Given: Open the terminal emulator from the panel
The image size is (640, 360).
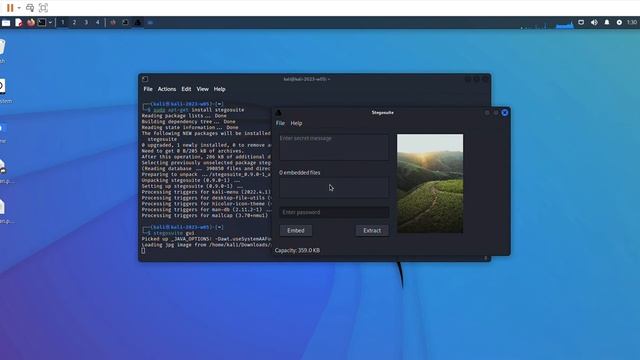Looking at the screenshot, I should [42, 22].
